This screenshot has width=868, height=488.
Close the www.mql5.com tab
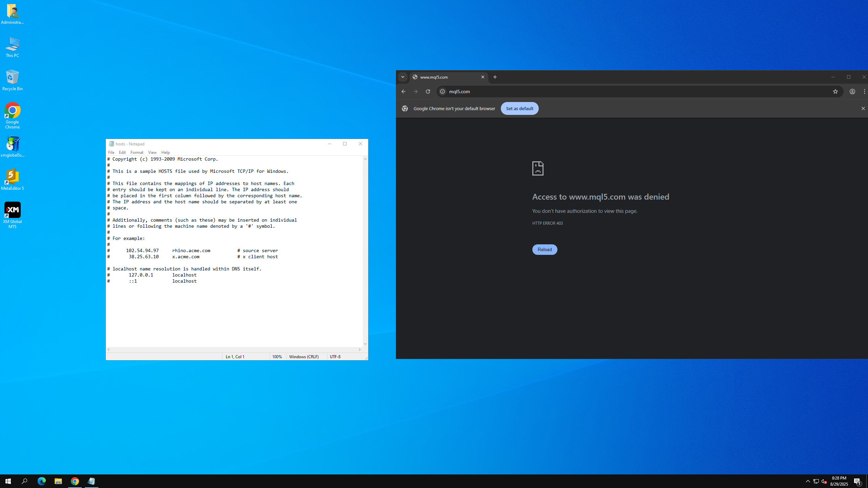[x=482, y=77]
